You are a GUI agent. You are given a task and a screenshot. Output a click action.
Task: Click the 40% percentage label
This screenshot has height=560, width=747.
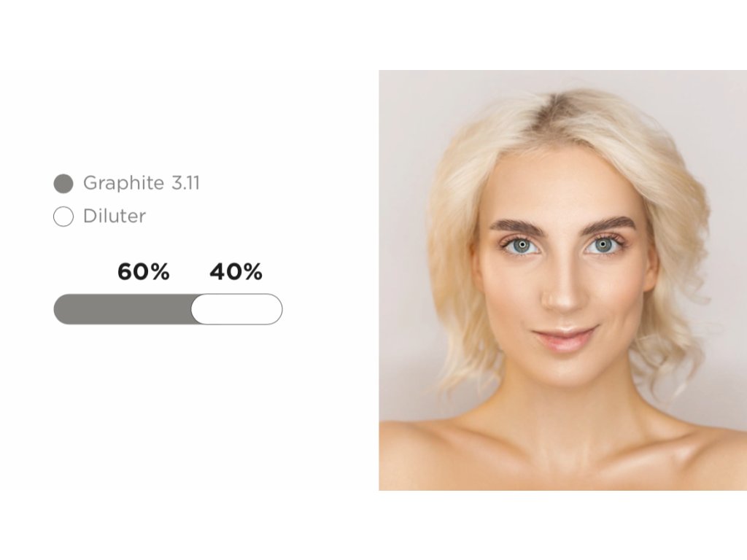[x=236, y=272]
